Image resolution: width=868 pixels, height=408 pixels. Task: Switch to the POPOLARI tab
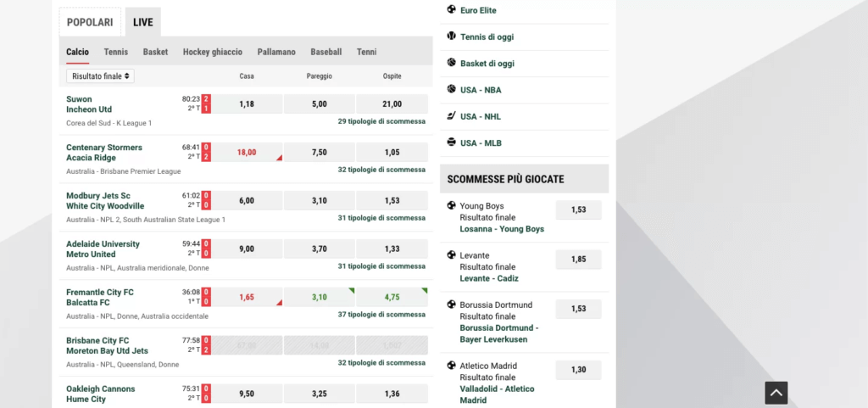point(90,22)
